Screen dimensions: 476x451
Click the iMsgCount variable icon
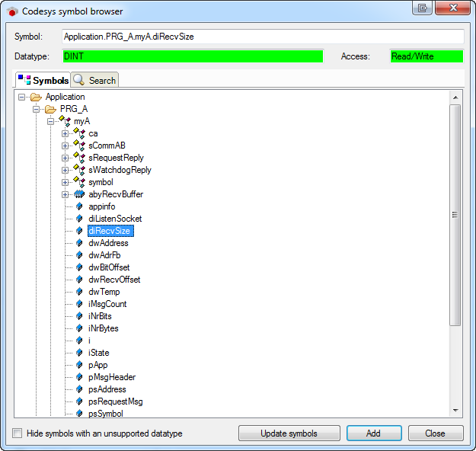(x=79, y=304)
